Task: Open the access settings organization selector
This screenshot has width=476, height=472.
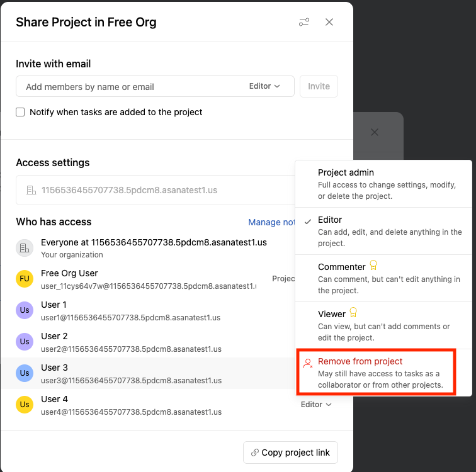Action: coord(156,190)
